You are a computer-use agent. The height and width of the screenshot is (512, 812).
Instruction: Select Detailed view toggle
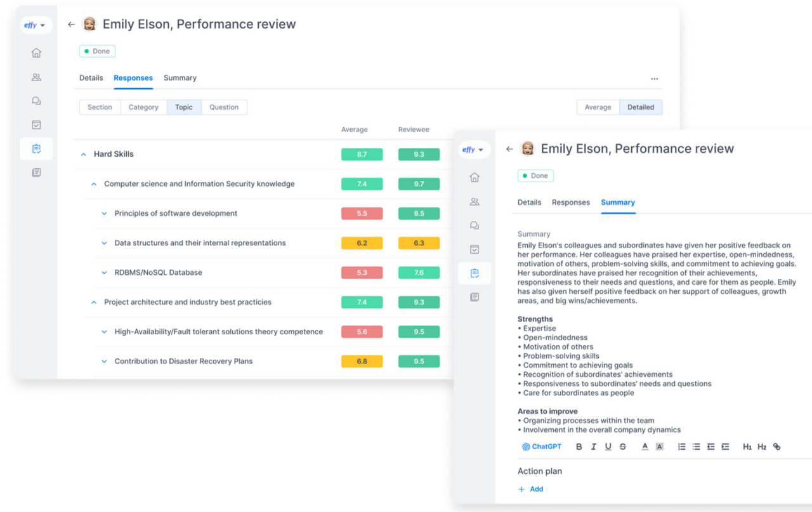point(640,107)
